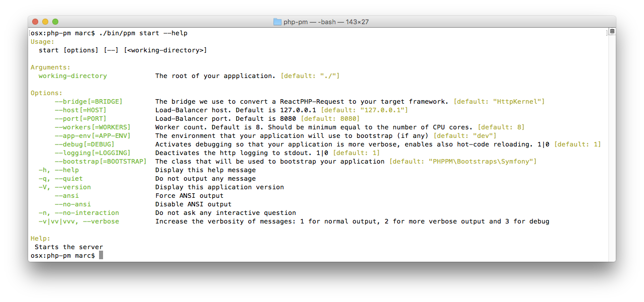Close the terminal window with red button
The height and width of the screenshot is (302, 644).
35,22
